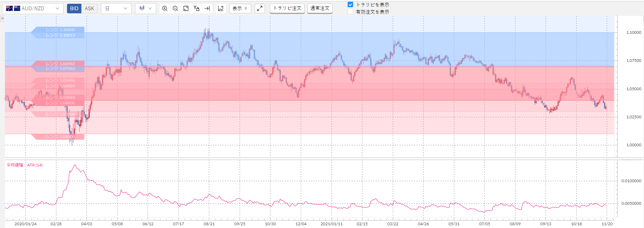644x228 pixels.
Task: Zoom in on the chart
Action: (x=165, y=9)
